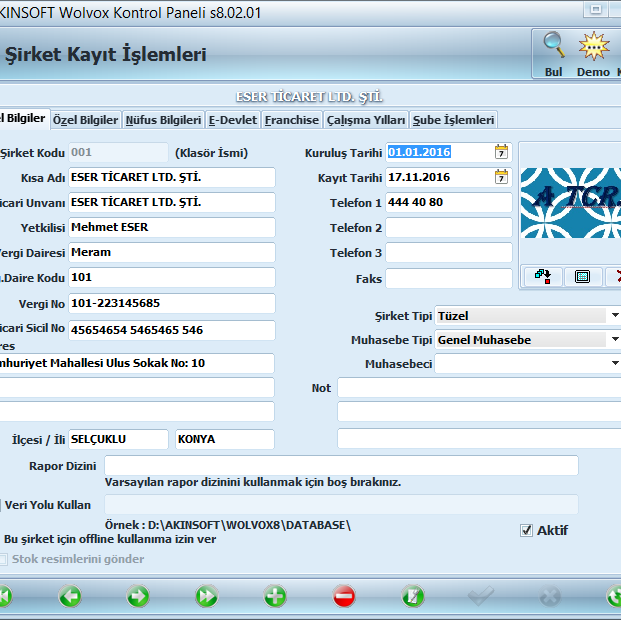The image size is (621, 620).
Task: Go to next record with right arrow
Action: pyautogui.click(x=138, y=597)
